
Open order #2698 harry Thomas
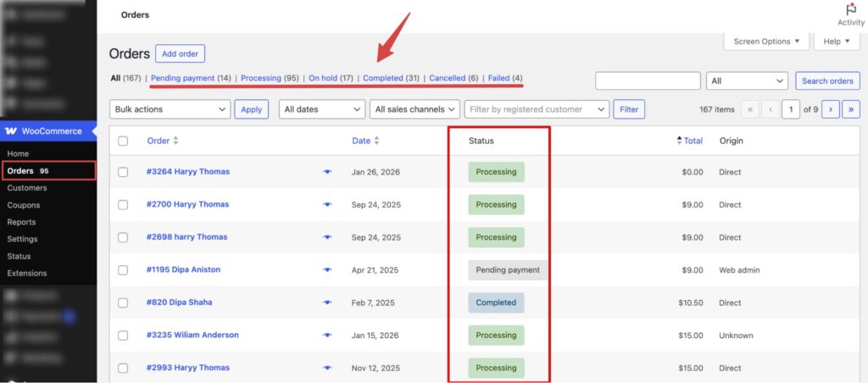(187, 237)
